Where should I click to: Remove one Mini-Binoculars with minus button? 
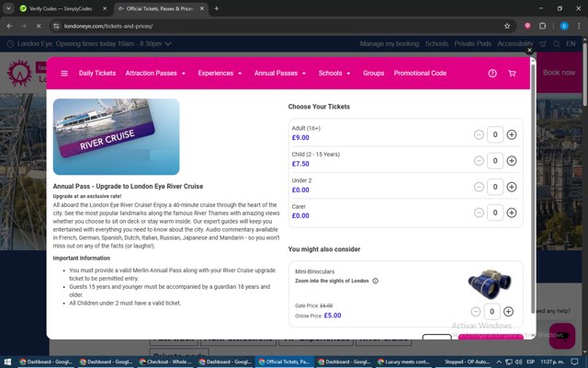pyautogui.click(x=476, y=311)
